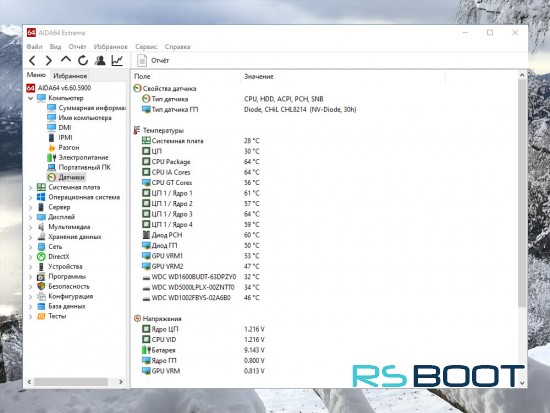This screenshot has height=413, width=550.
Task: Select the Датчики sensor tree item
Action: 71,178
